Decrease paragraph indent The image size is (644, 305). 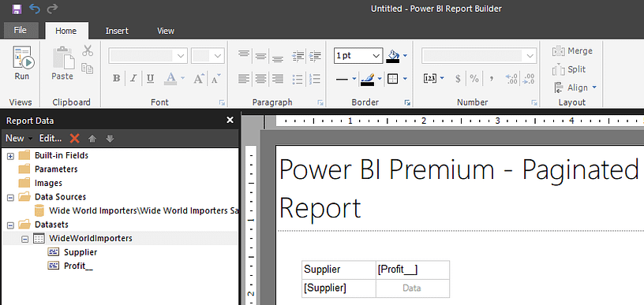coord(298,56)
